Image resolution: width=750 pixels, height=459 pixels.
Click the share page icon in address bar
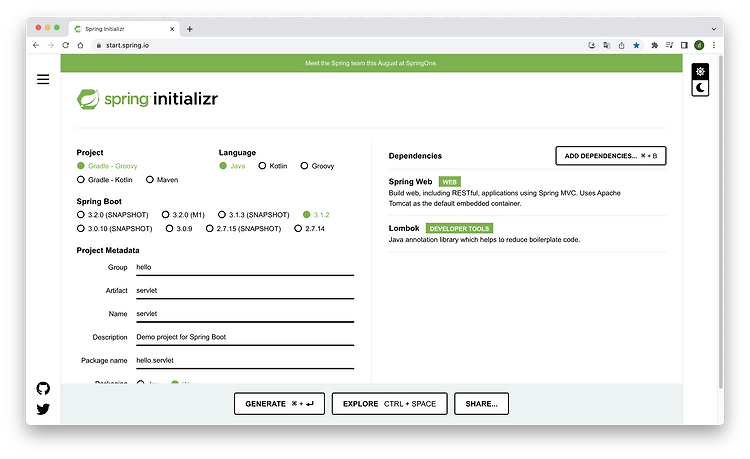[621, 45]
